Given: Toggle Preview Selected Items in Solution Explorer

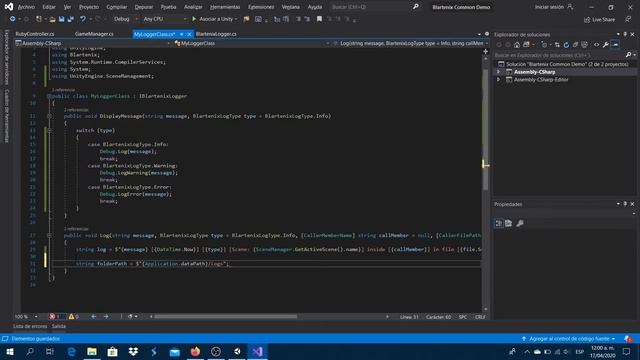Looking at the screenshot, I should 616,45.
